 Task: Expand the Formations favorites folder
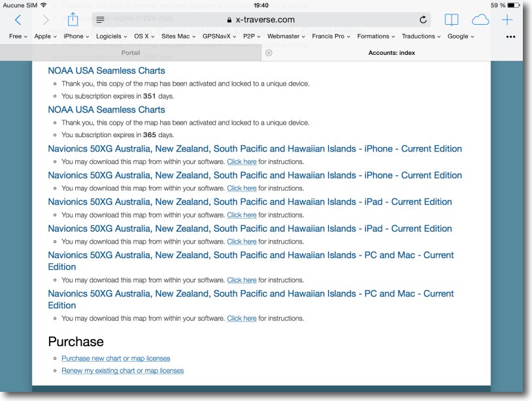[x=376, y=37]
